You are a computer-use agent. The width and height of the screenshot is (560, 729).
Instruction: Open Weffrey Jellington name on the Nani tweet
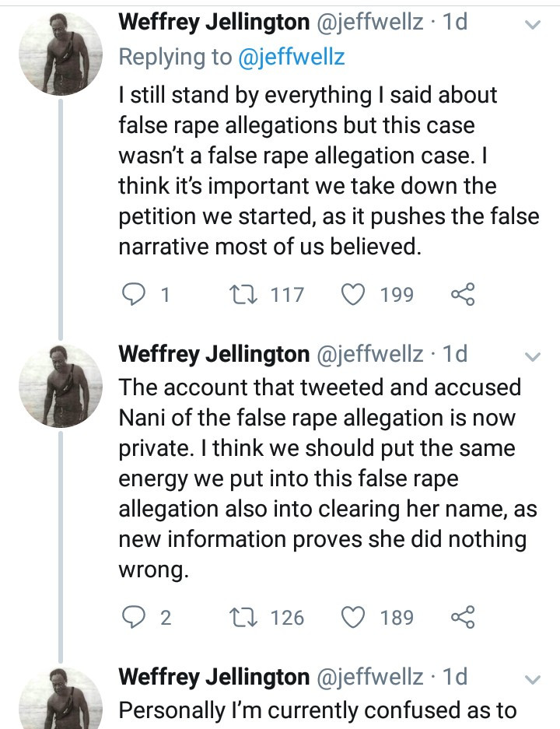tap(214, 354)
